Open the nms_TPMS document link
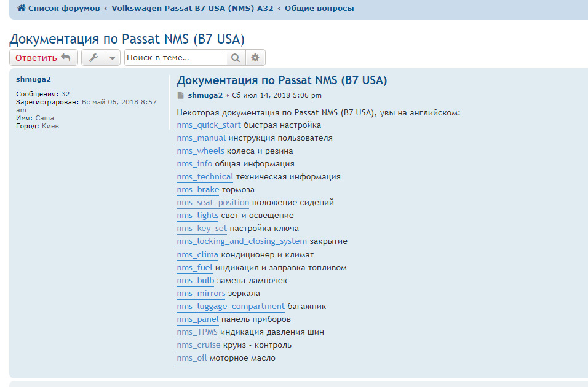The width and height of the screenshot is (588, 387). click(197, 332)
